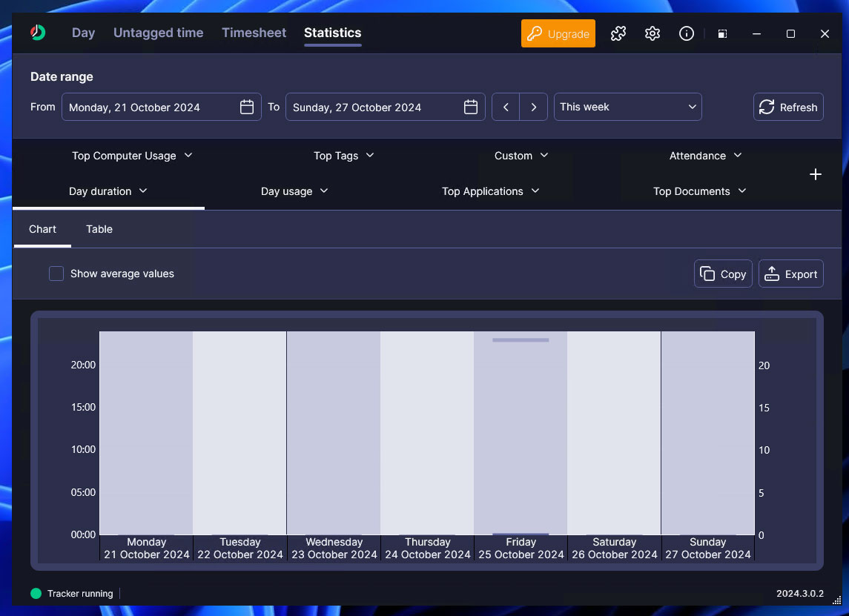Expand the Top Applications dropdown
Viewport: 849px width, 616px height.
(x=490, y=191)
